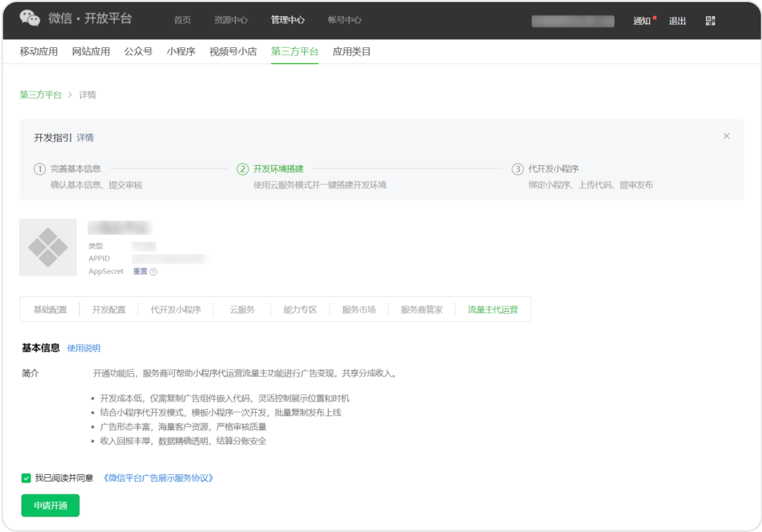Viewport: 762px width, 532px height.
Task: Switch to 公众号 tab
Action: pos(138,52)
